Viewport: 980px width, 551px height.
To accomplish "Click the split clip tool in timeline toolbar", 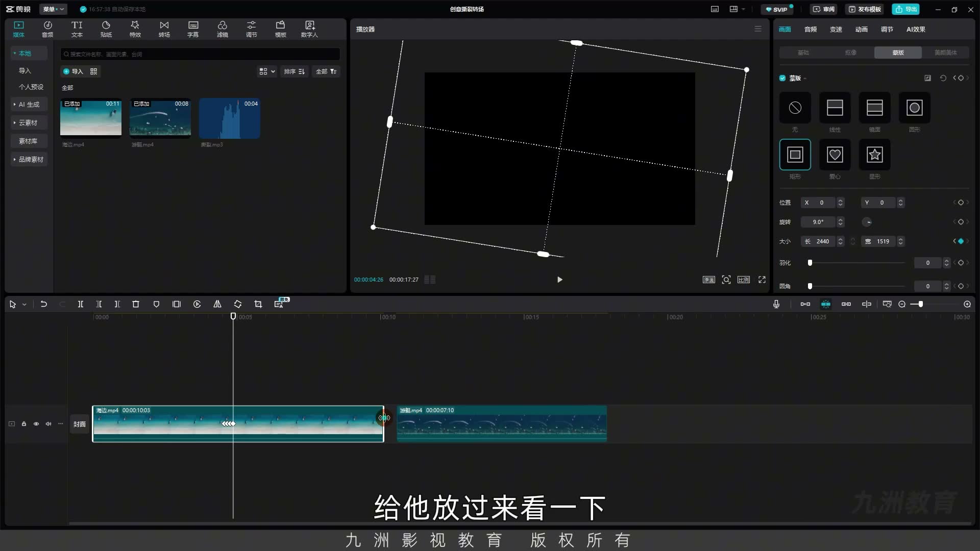I will 80,304.
